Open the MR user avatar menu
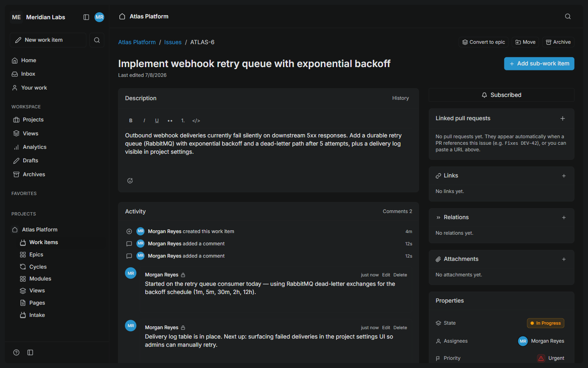The height and width of the screenshot is (368, 588). 99,17
